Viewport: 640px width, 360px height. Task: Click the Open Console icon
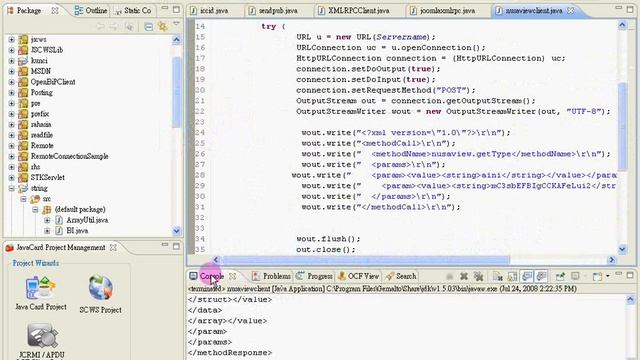click(x=597, y=276)
